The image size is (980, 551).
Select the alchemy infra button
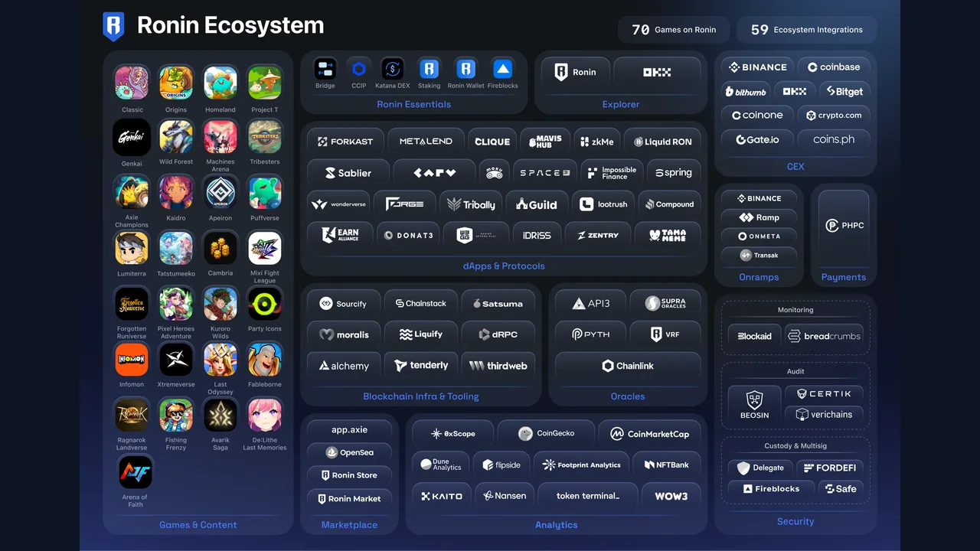pos(344,366)
